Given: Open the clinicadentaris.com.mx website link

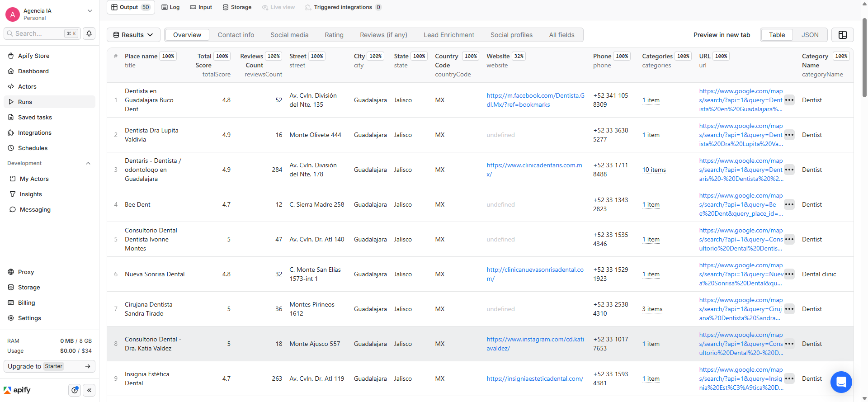Looking at the screenshot, I should [x=534, y=170].
